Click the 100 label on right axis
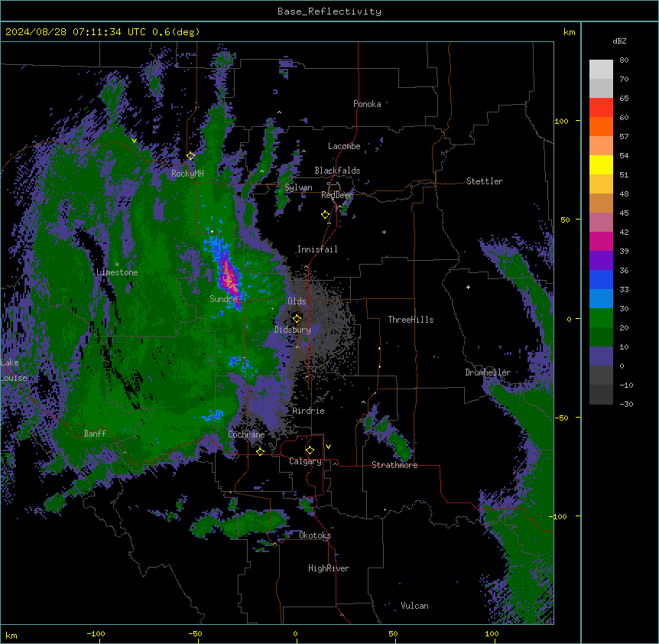659x644 pixels. coord(561,121)
